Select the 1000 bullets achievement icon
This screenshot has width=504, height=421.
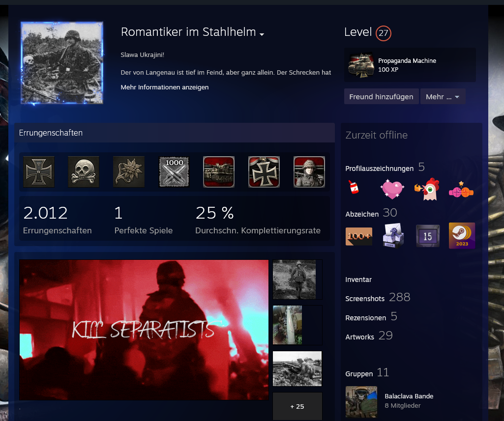pyautogui.click(x=174, y=172)
